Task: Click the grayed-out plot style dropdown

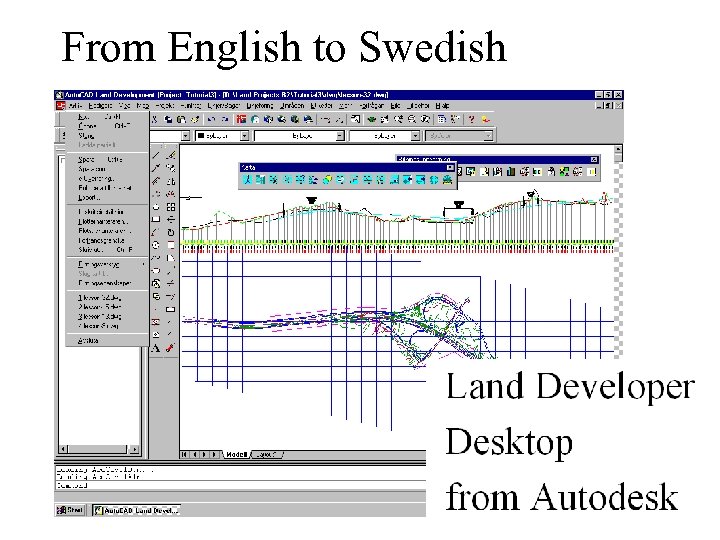Action: point(459,136)
